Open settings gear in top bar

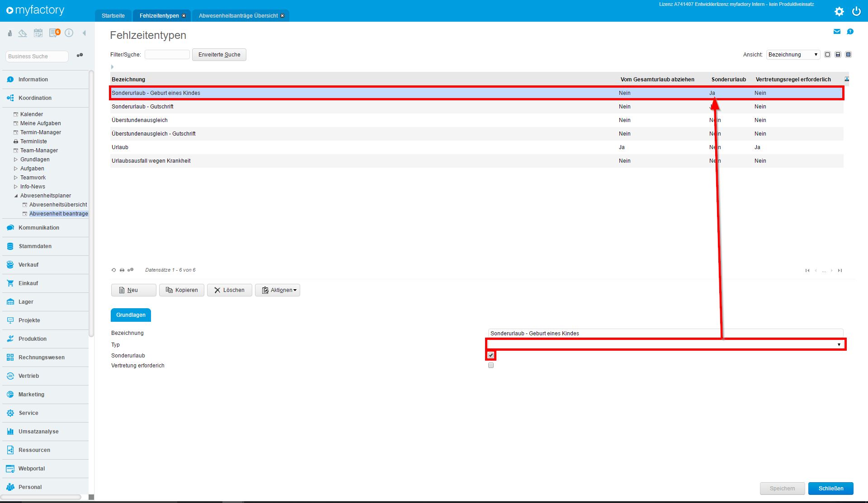tap(839, 11)
